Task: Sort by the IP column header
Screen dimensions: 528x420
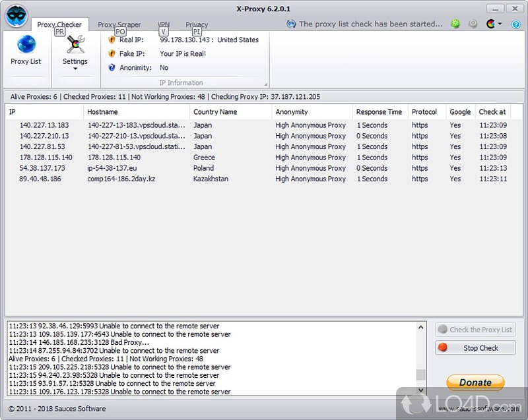Action: pos(44,112)
